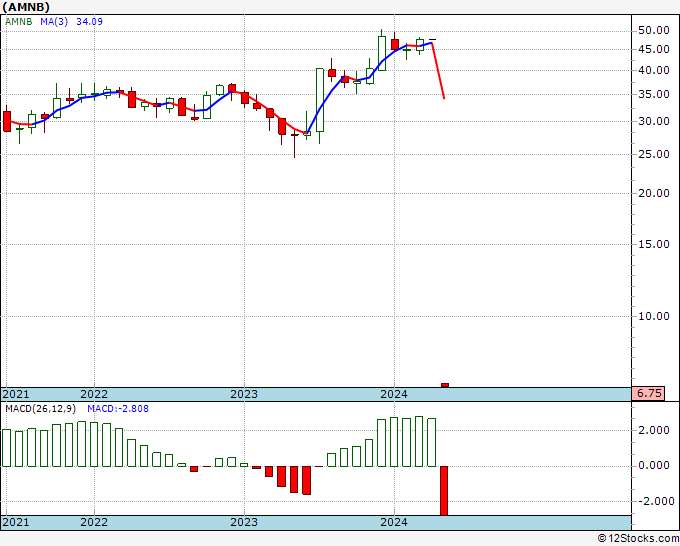
Task: Click the small red price bar near 6.75
Action: click(x=445, y=385)
